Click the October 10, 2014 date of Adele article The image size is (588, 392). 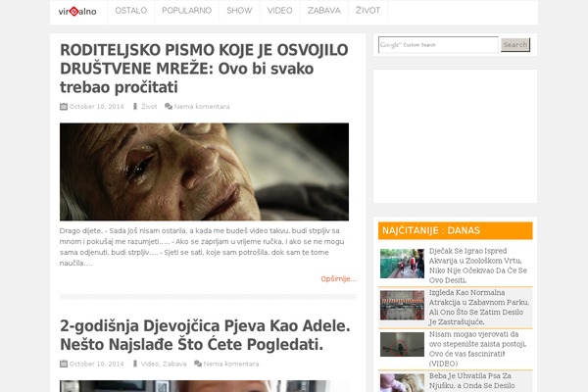click(96, 364)
